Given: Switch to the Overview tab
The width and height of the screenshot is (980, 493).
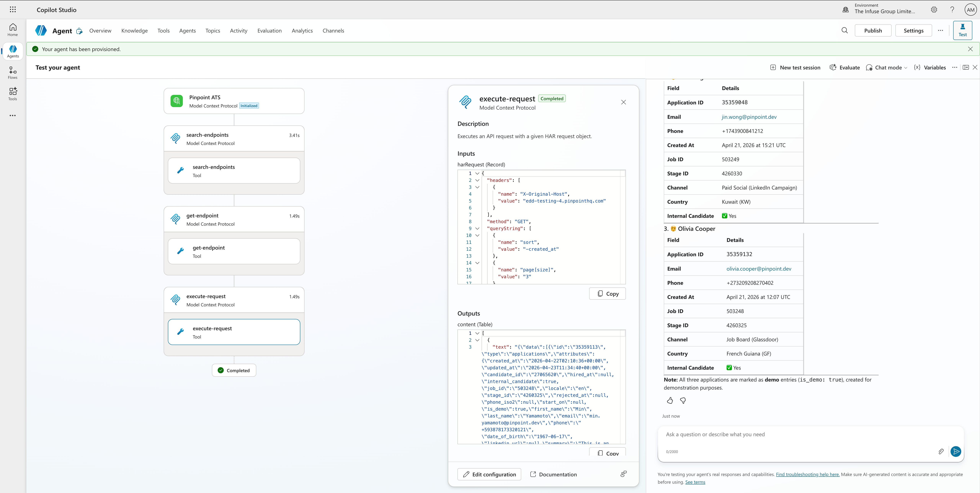Looking at the screenshot, I should (100, 31).
